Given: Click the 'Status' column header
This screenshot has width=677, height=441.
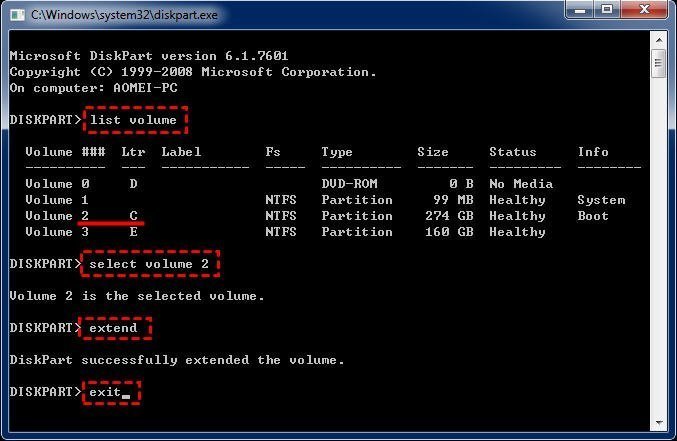Looking at the screenshot, I should click(513, 152).
